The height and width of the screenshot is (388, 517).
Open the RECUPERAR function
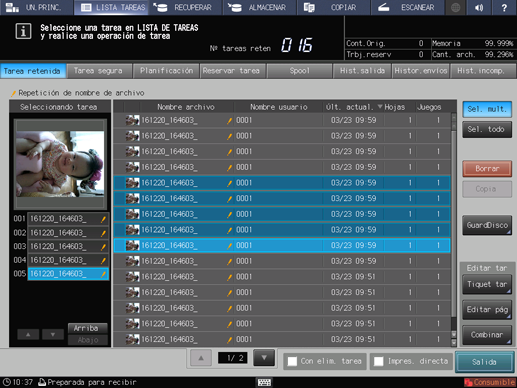click(186, 7)
